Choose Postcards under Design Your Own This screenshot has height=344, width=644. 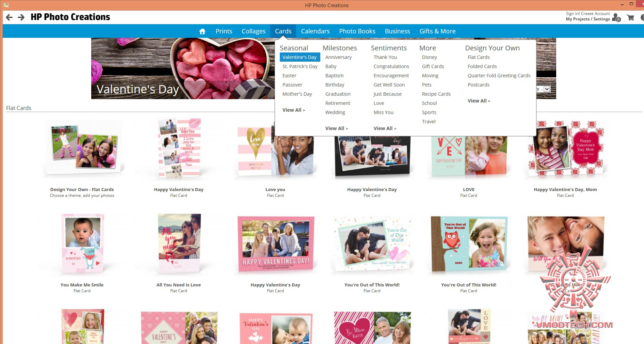[x=479, y=85]
